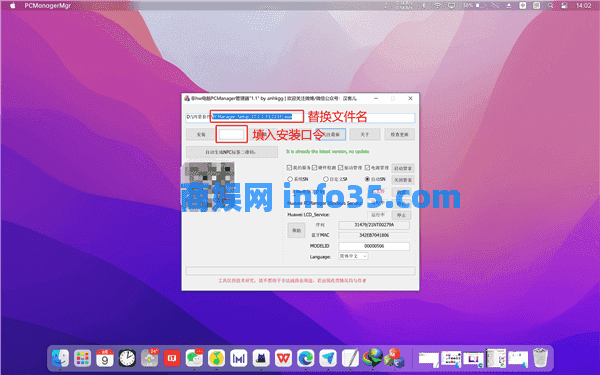
Task: Open the blue paper plane app
Action: 328,359
